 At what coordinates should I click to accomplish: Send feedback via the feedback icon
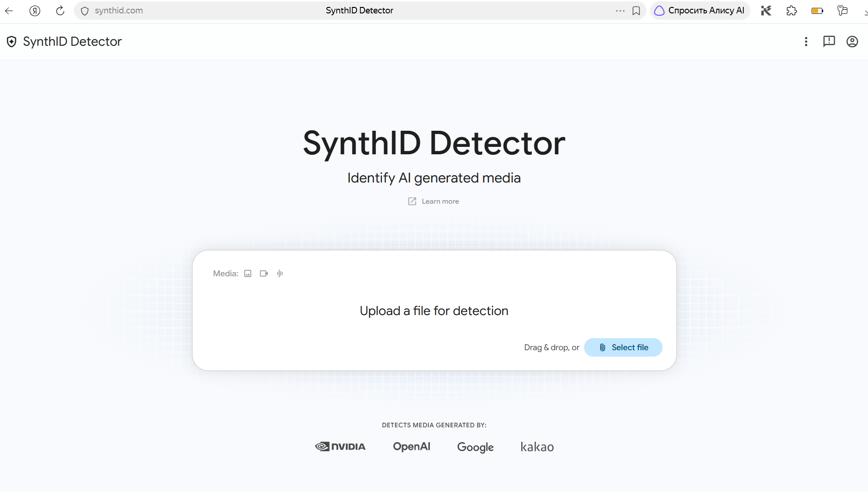pyautogui.click(x=829, y=42)
